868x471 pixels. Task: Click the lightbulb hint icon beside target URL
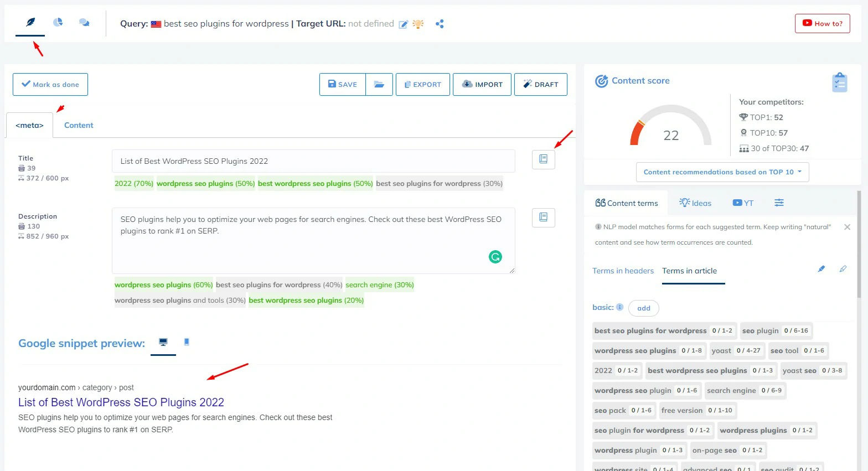pos(418,24)
